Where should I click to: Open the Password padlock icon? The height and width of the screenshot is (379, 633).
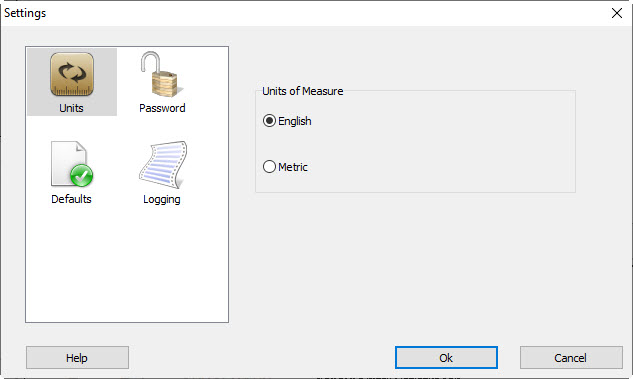click(x=161, y=74)
